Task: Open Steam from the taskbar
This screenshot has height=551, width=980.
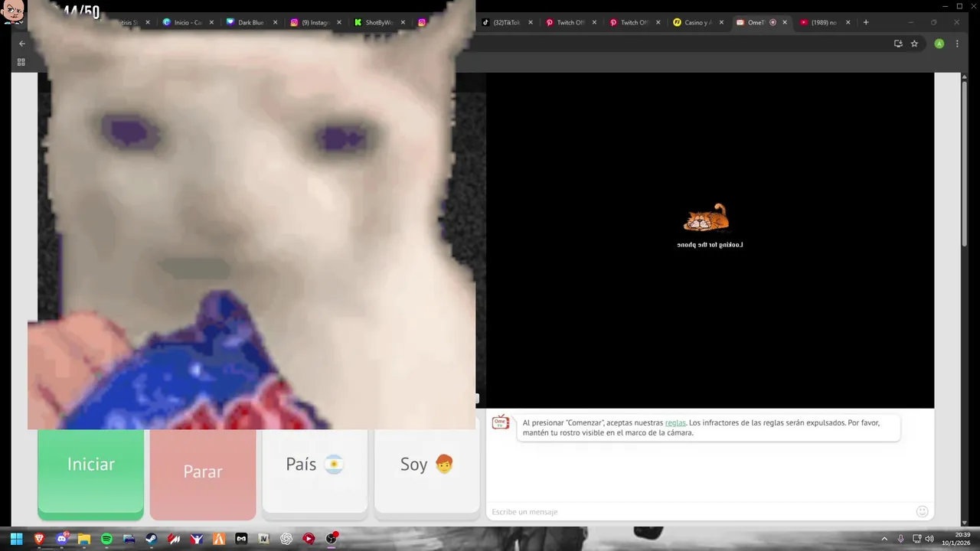Action: point(151,539)
